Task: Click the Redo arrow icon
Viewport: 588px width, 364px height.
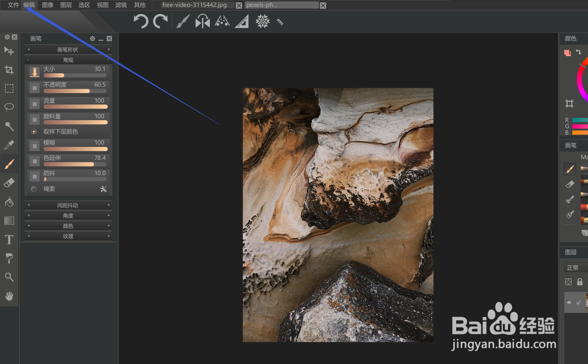Action: [160, 21]
